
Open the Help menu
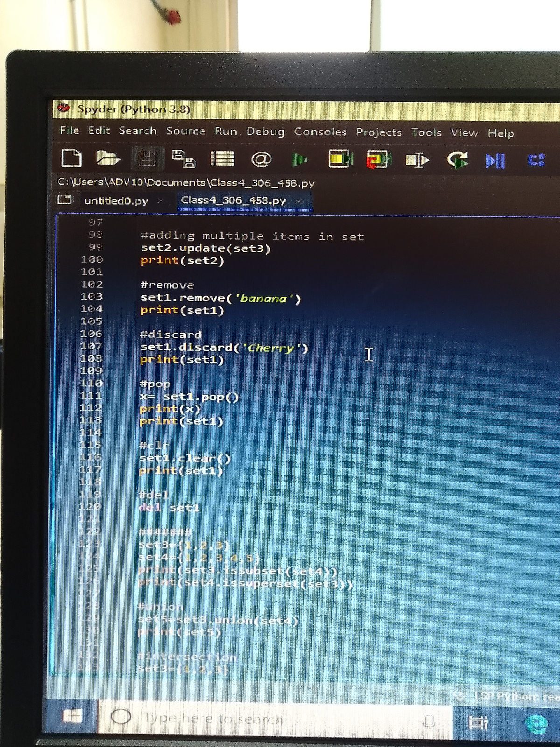[501, 134]
